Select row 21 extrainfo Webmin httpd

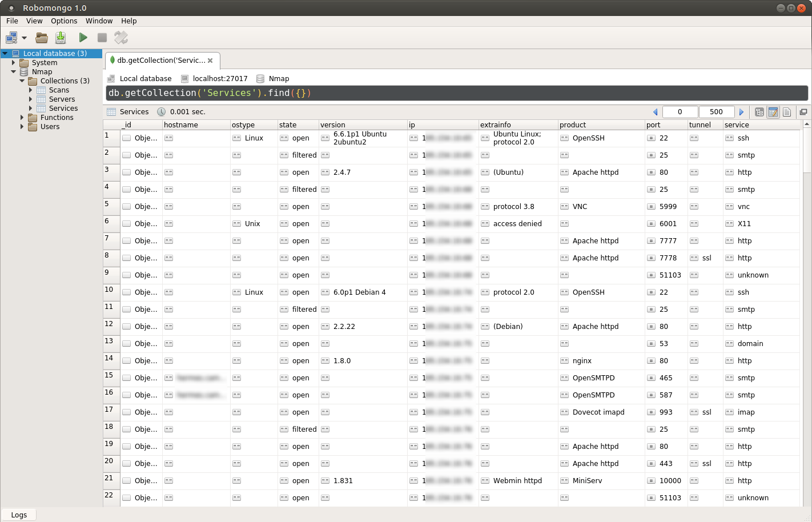point(518,481)
